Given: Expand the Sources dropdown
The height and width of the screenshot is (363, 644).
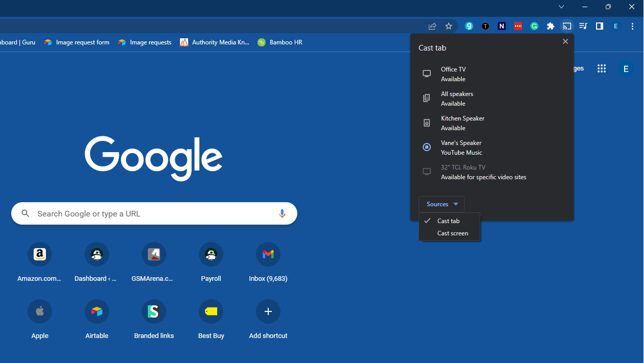Looking at the screenshot, I should coord(442,204).
